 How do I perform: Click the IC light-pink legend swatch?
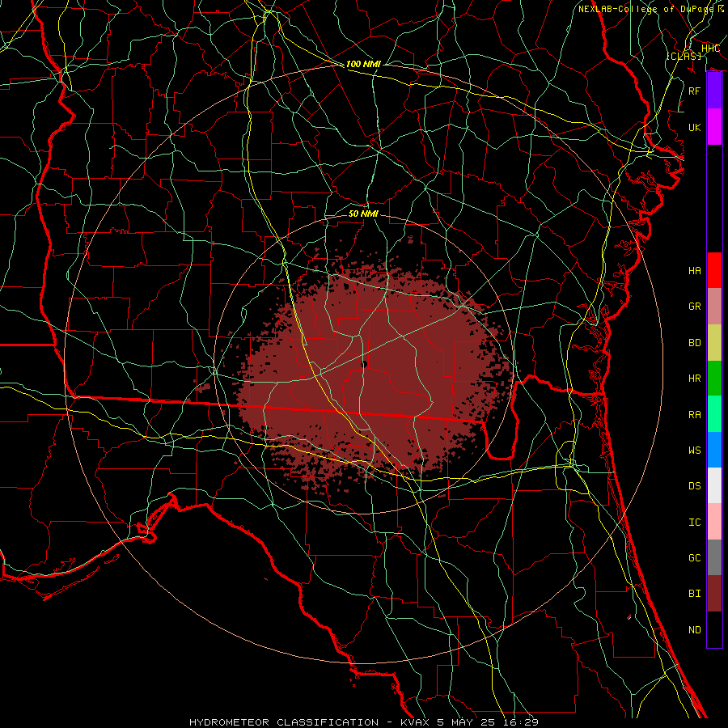pos(714,522)
